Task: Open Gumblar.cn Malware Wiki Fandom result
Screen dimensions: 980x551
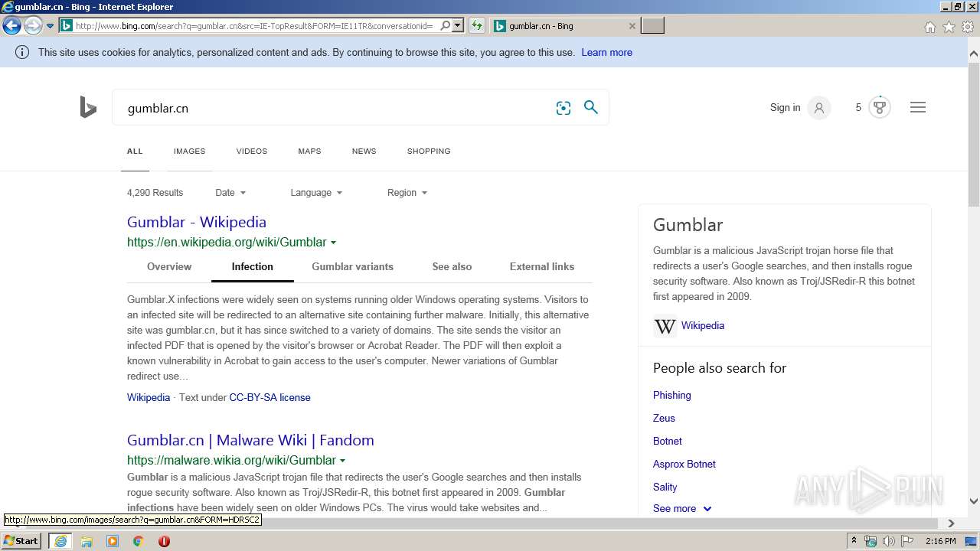Action: pos(250,440)
